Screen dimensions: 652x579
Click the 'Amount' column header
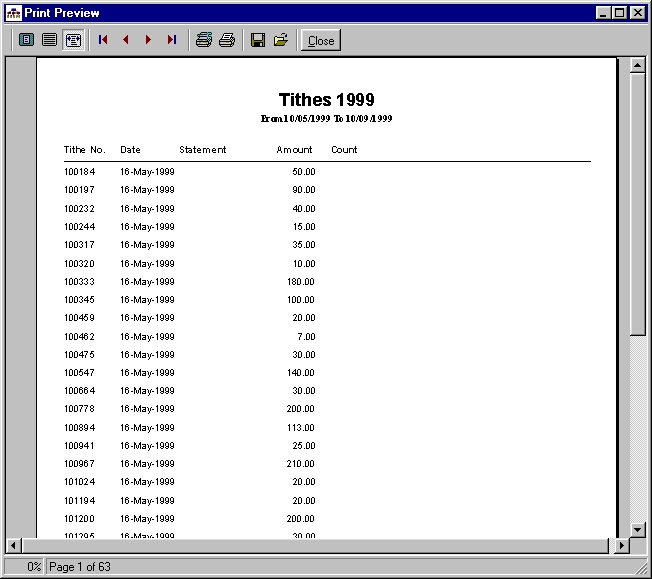pos(294,150)
